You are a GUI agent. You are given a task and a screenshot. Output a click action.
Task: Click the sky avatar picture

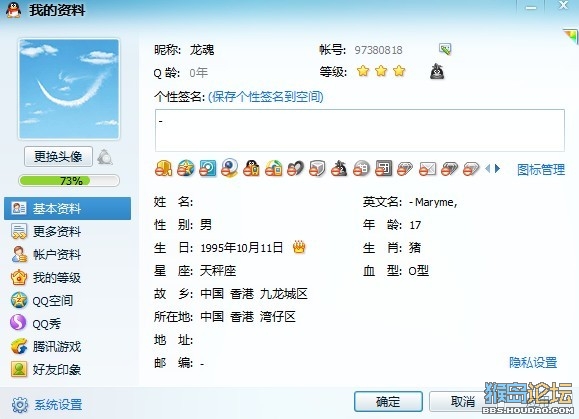click(69, 89)
